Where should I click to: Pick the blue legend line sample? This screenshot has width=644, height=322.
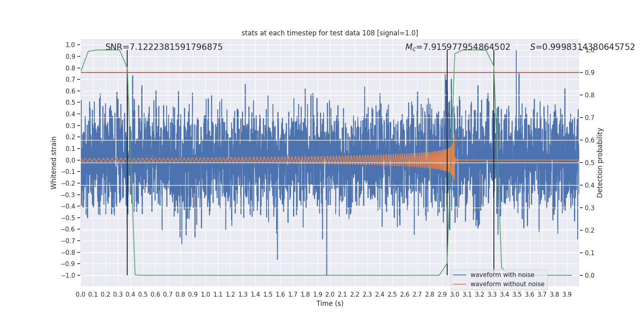click(460, 275)
